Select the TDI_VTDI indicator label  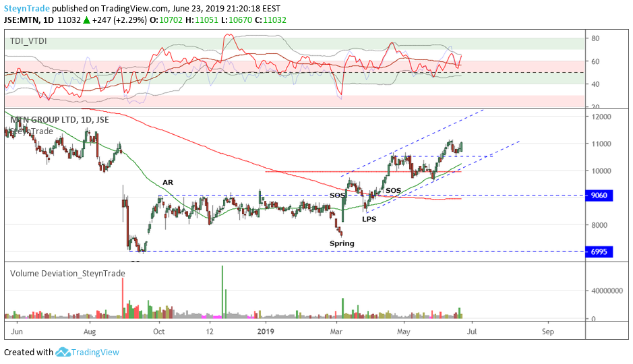pyautogui.click(x=28, y=40)
